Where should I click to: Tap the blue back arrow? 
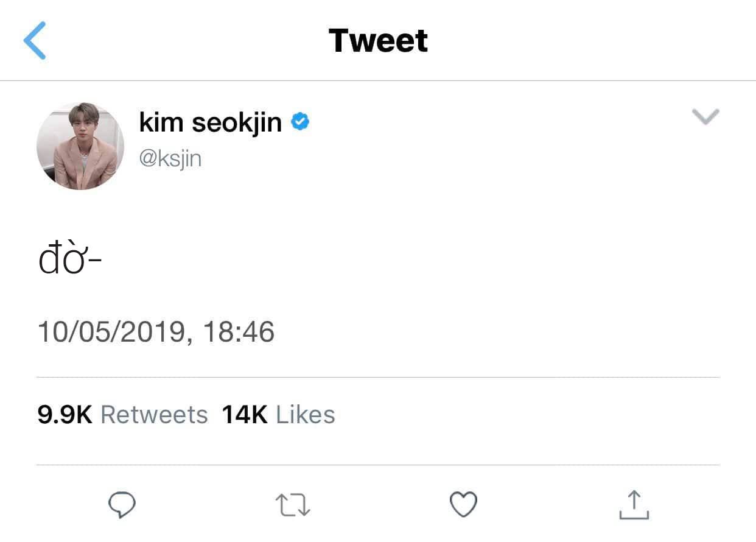click(x=35, y=41)
